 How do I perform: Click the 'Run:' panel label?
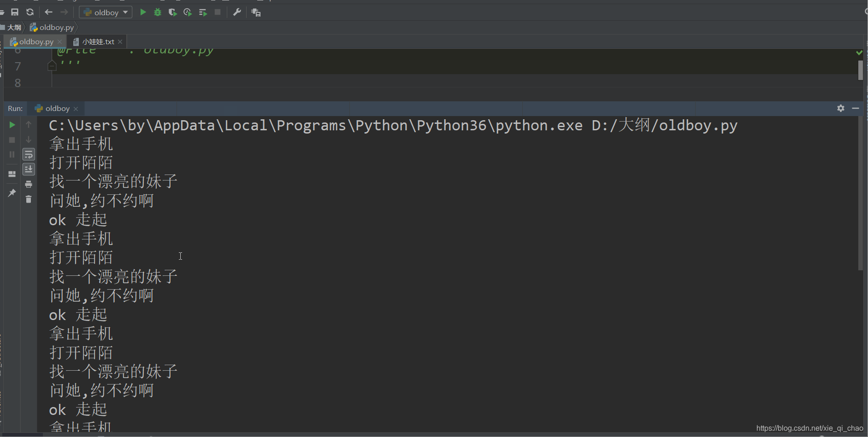15,109
